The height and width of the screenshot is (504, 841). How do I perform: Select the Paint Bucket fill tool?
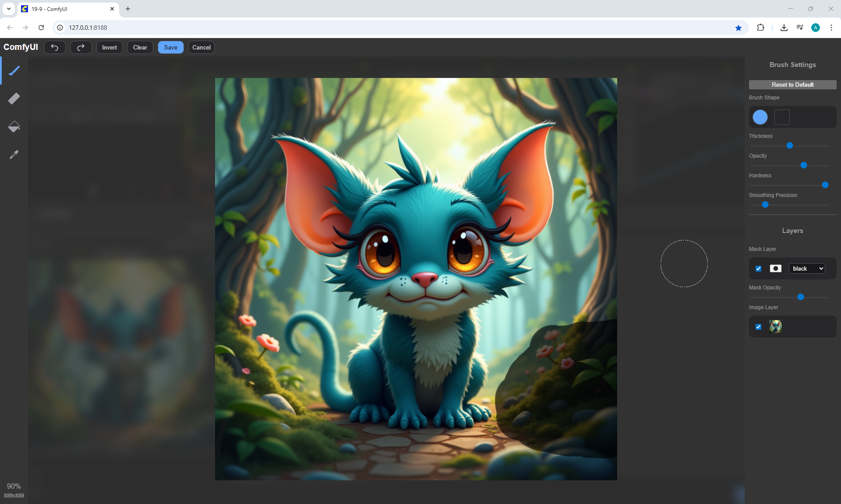point(14,127)
